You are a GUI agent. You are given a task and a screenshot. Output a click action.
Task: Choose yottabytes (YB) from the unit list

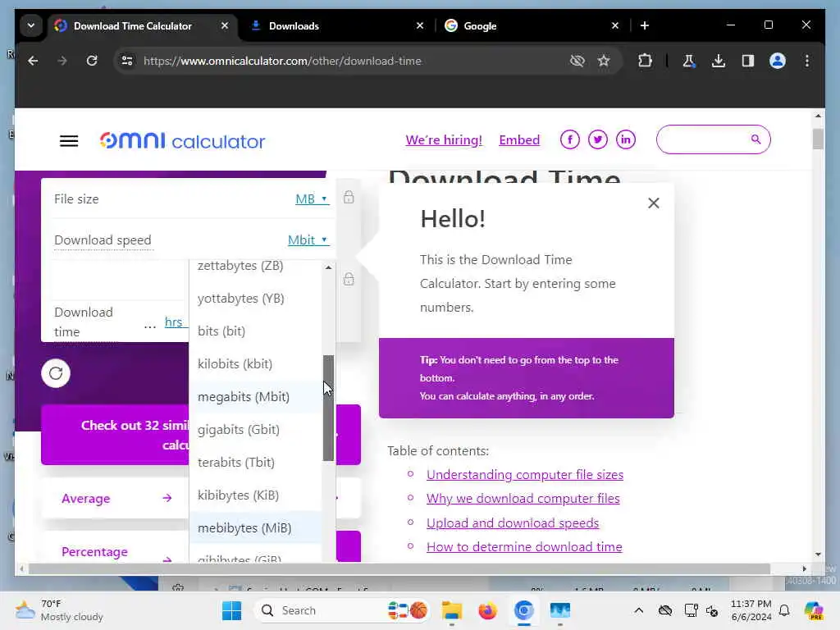coord(256,299)
